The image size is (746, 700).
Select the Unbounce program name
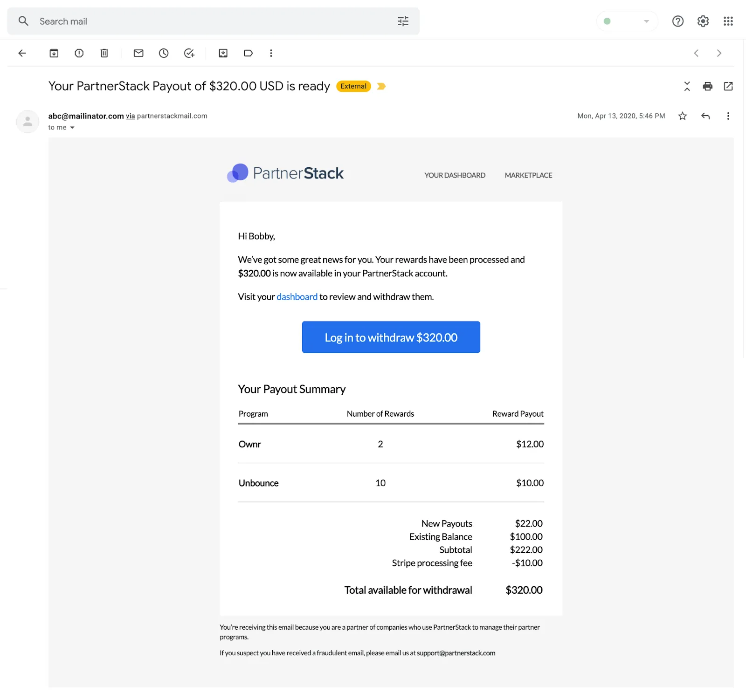tap(258, 483)
